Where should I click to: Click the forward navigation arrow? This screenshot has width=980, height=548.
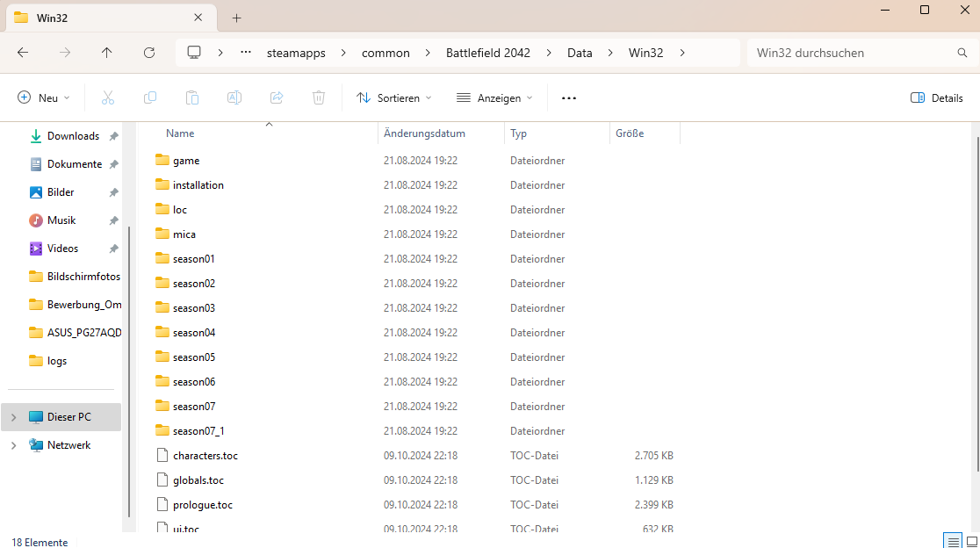click(65, 53)
